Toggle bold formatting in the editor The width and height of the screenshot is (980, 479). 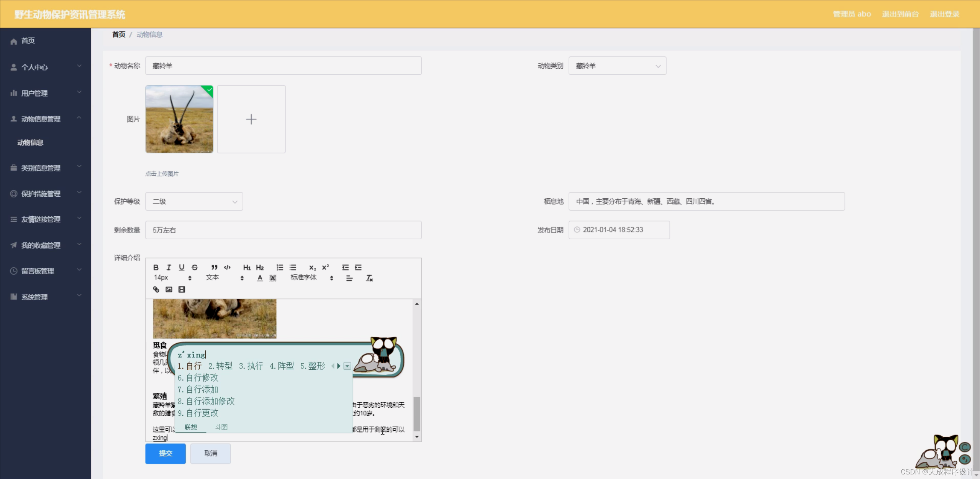click(x=156, y=267)
